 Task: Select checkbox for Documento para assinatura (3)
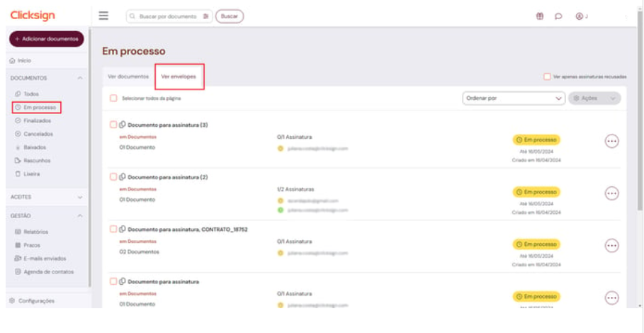tap(113, 125)
